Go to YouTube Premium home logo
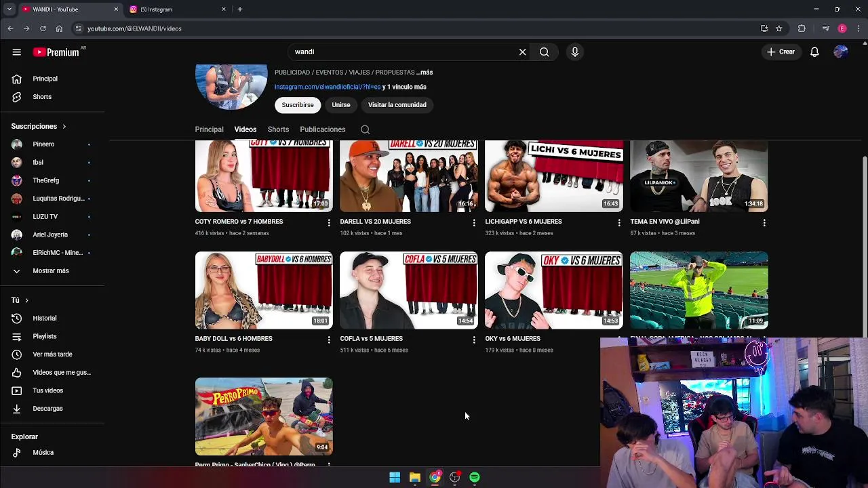The width and height of the screenshot is (868, 488). 57,52
